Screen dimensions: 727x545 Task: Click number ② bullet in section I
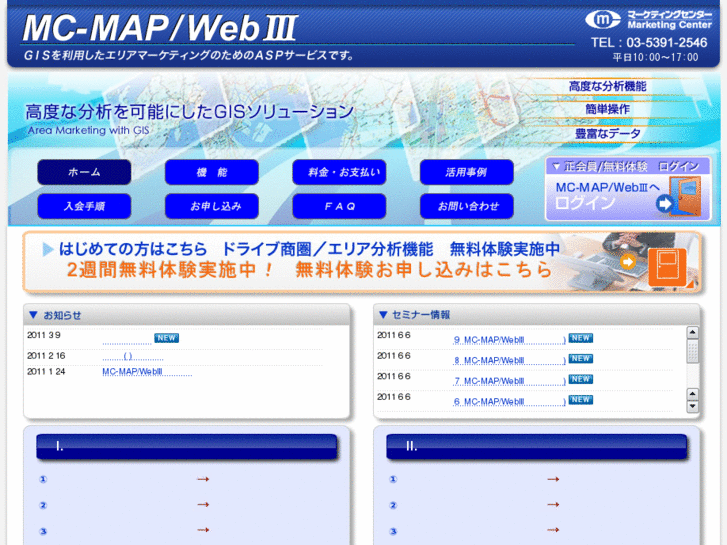(43, 505)
